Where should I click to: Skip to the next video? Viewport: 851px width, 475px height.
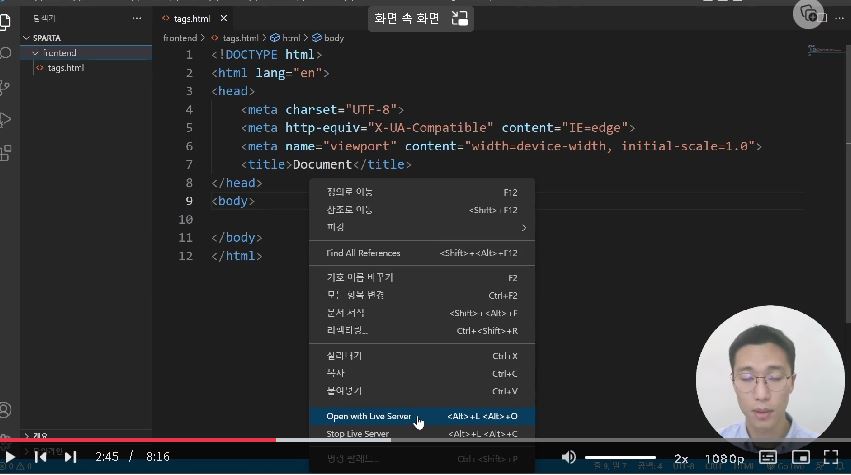pyautogui.click(x=70, y=457)
